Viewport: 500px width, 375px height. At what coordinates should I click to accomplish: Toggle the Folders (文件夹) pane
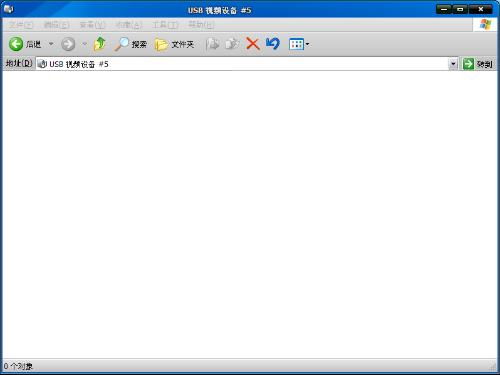[x=174, y=44]
